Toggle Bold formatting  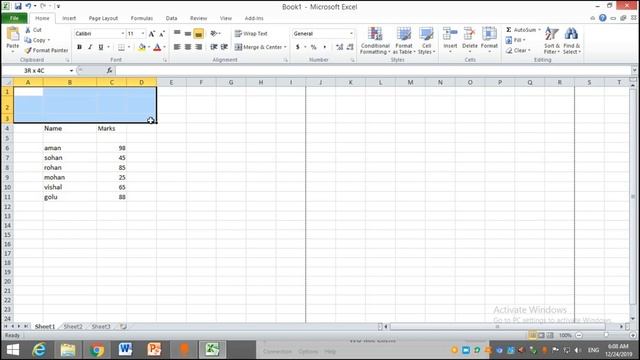coord(79,47)
